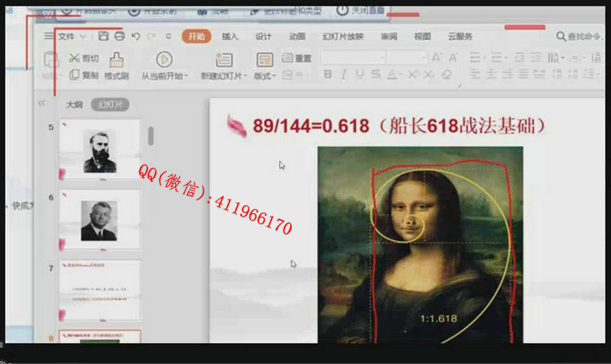Click the distributed alignment icon
Image resolution: width=611 pixels, height=364 pixels.
[x=539, y=73]
